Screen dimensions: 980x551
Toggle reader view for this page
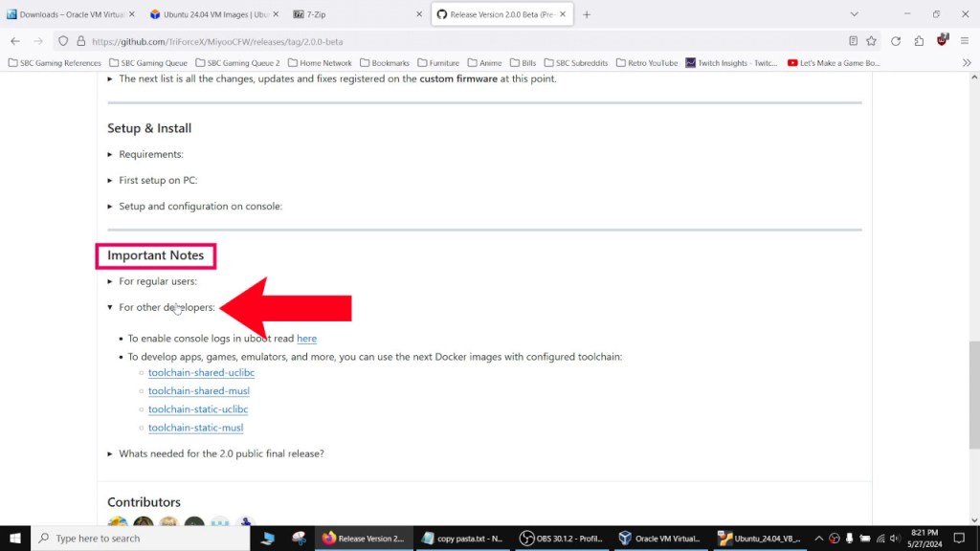(853, 41)
